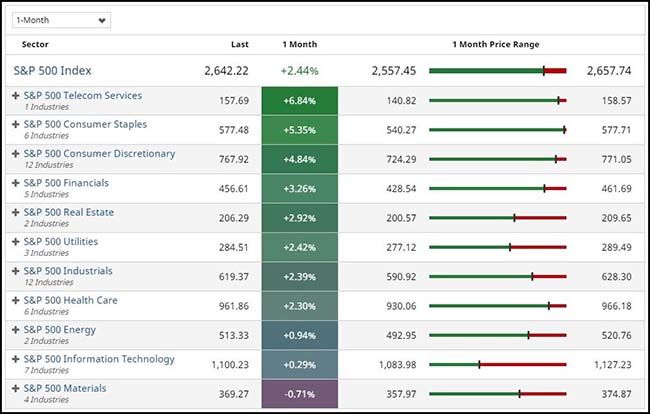
Task: Click the 1 Month Price Range header
Action: tap(496, 44)
